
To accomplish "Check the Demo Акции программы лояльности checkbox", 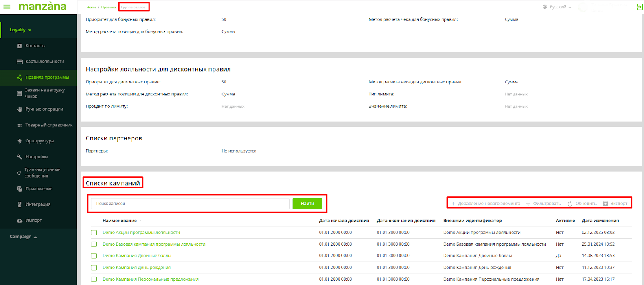I will click(94, 233).
